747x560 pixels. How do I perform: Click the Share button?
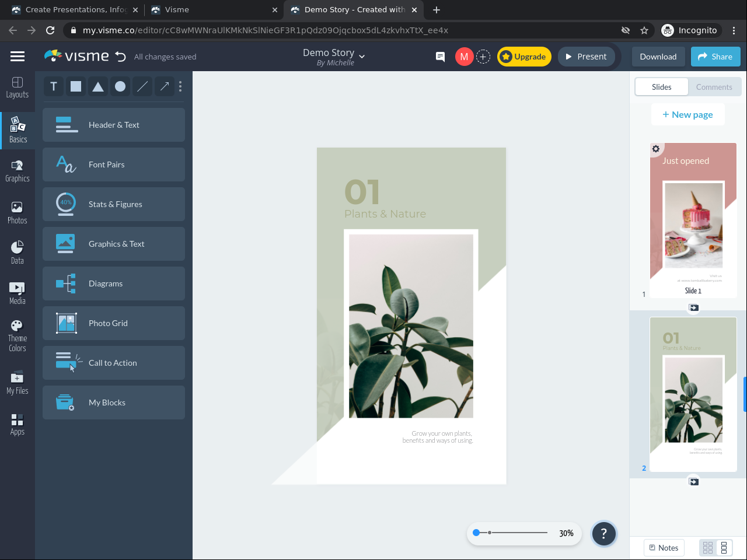715,57
